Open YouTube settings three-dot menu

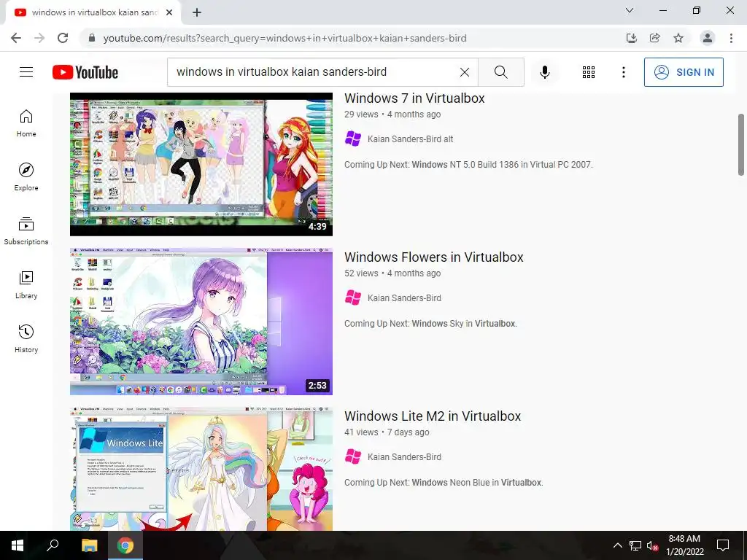tap(623, 72)
